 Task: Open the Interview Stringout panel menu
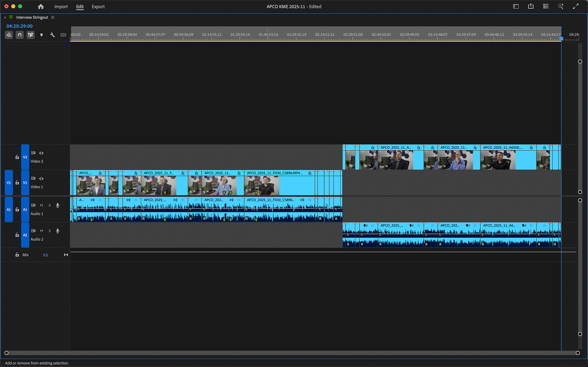click(x=53, y=17)
